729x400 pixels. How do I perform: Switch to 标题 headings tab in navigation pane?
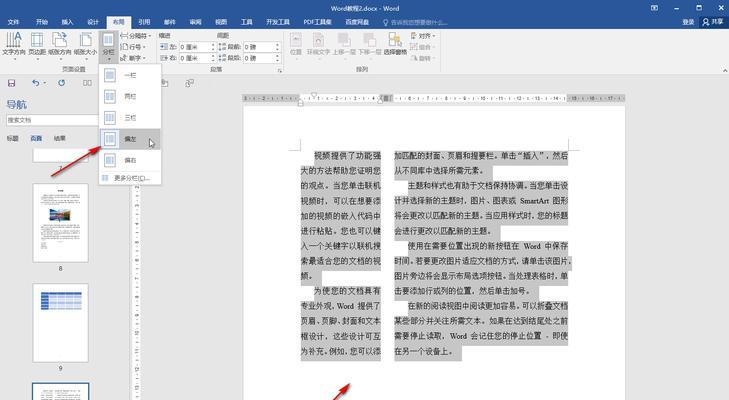pyautogui.click(x=13, y=138)
